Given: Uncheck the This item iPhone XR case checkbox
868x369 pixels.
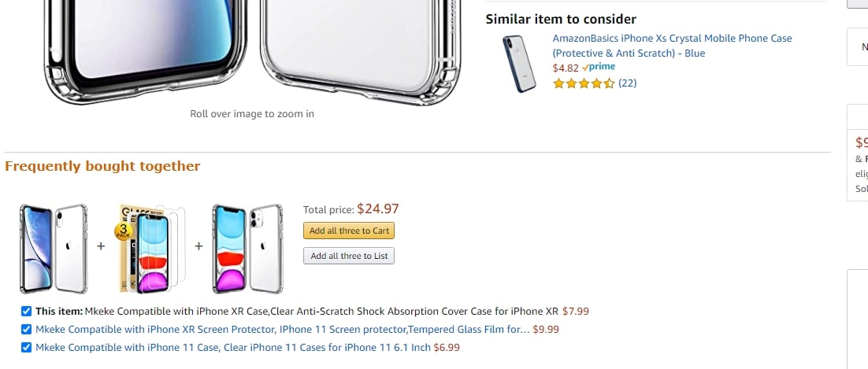Looking at the screenshot, I should (x=27, y=311).
